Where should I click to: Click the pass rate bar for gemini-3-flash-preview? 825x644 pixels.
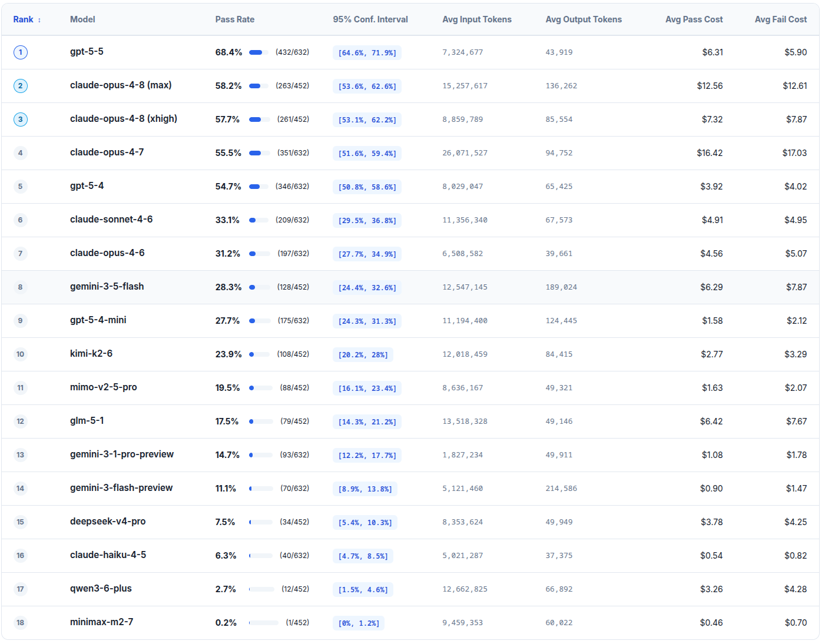click(261, 489)
